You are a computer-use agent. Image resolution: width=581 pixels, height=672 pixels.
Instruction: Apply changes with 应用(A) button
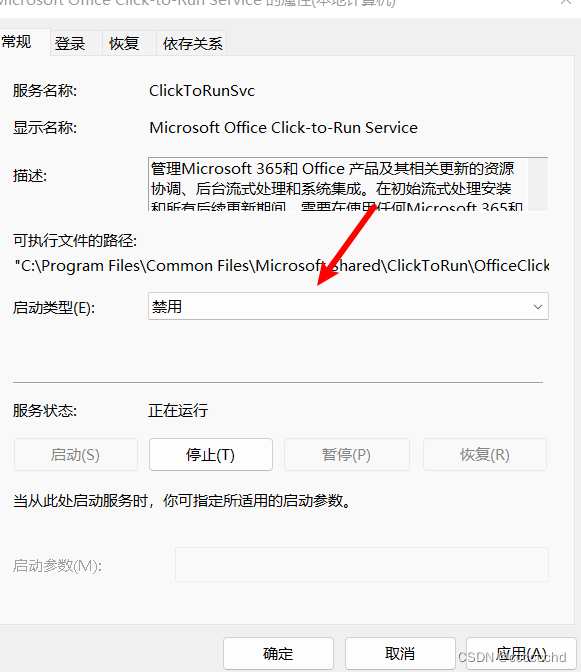tap(521, 654)
